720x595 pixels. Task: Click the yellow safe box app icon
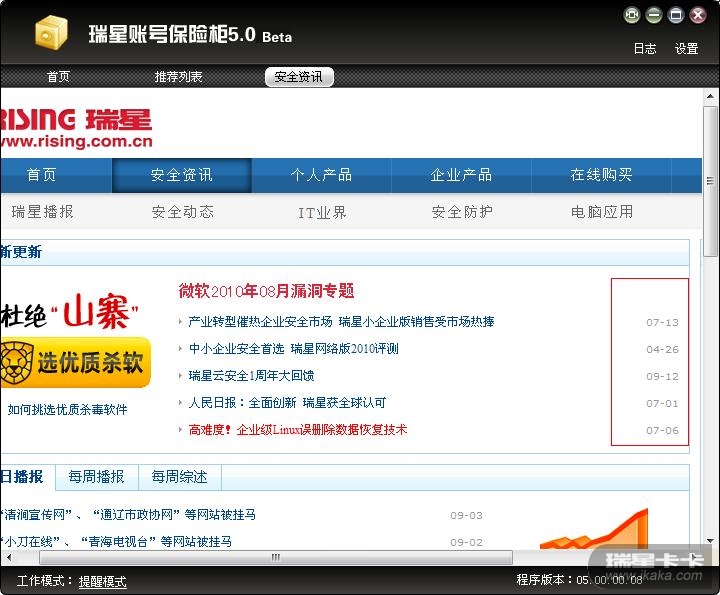pos(51,32)
